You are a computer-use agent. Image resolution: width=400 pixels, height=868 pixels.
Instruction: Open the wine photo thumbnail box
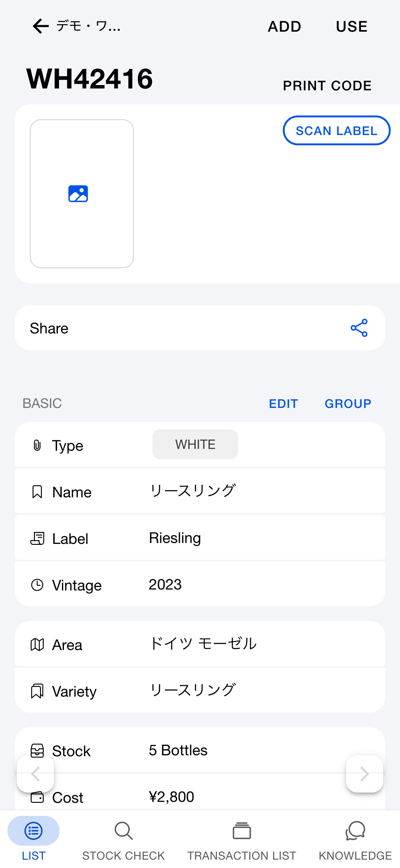[x=82, y=194]
